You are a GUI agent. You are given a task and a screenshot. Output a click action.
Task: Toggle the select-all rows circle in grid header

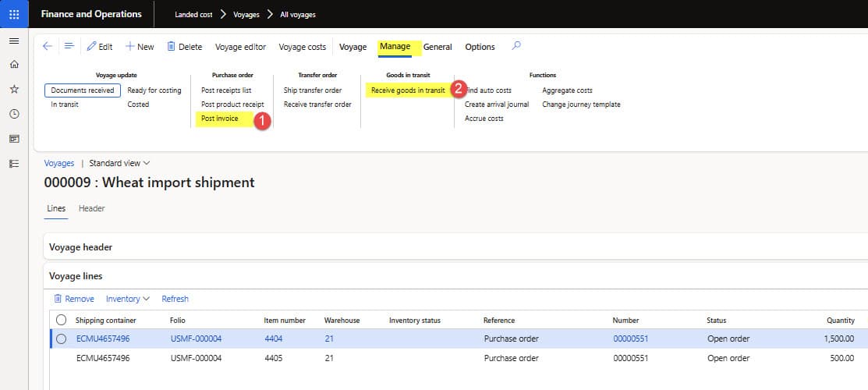pos(62,320)
